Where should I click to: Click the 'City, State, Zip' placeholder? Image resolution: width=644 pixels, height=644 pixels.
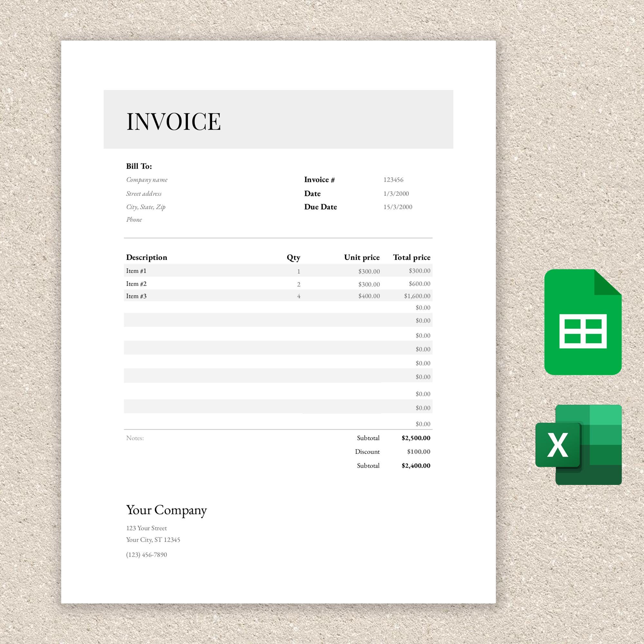146,207
